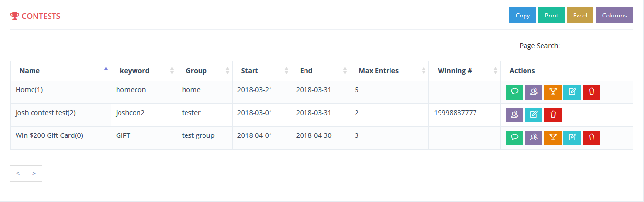Edit the Josh contest test row
This screenshot has width=644, height=202.
[534, 115]
